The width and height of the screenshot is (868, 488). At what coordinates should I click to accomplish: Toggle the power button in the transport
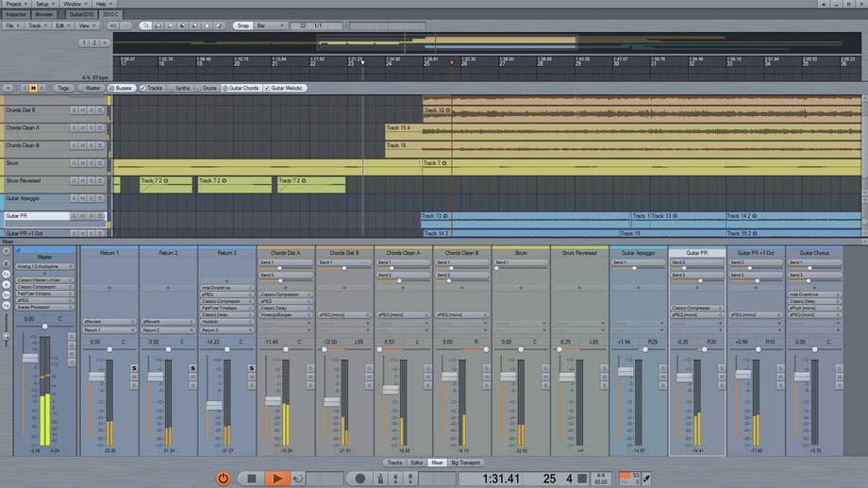(223, 479)
